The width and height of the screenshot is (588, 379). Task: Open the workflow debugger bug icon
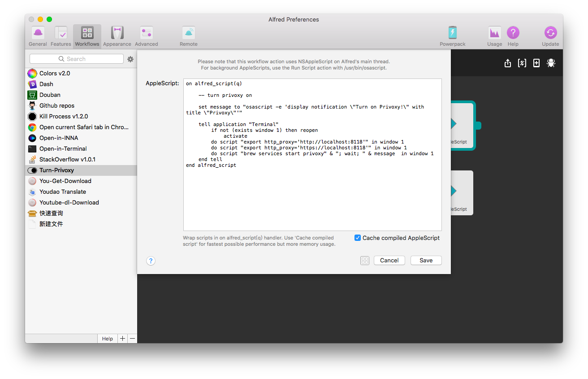(551, 63)
